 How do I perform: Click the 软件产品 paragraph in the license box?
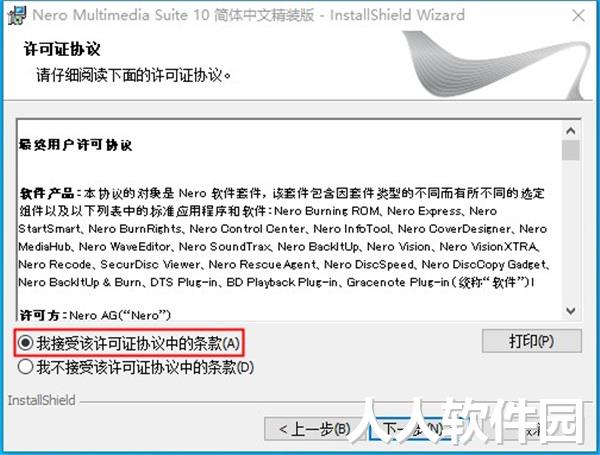click(x=284, y=237)
